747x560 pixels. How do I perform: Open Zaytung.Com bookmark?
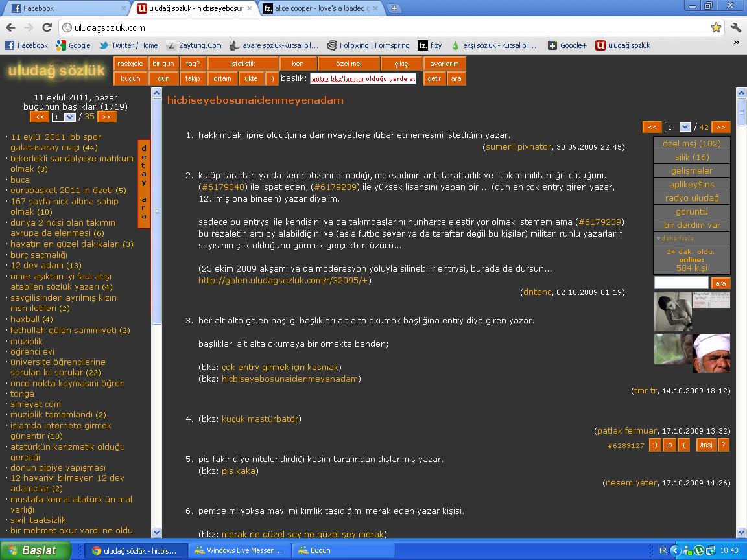tap(194, 45)
